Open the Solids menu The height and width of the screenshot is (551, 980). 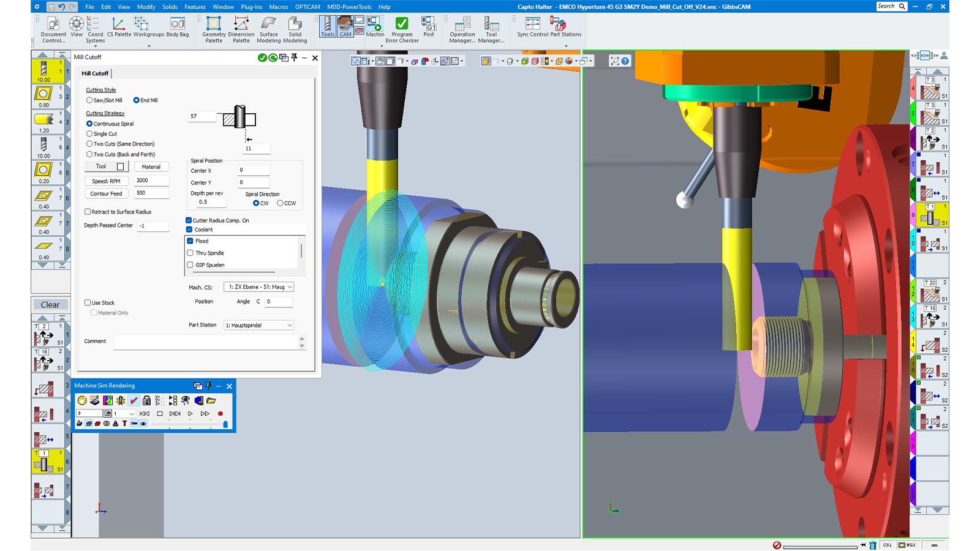click(170, 7)
